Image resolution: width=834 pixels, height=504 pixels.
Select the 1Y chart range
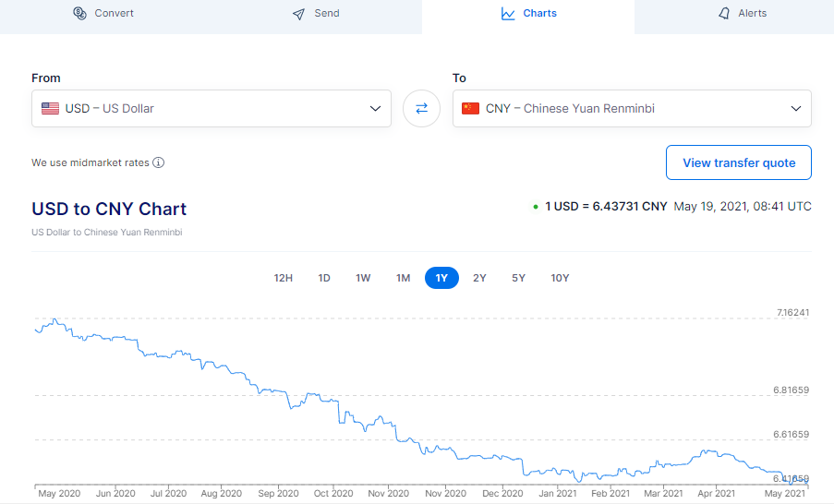click(x=441, y=278)
